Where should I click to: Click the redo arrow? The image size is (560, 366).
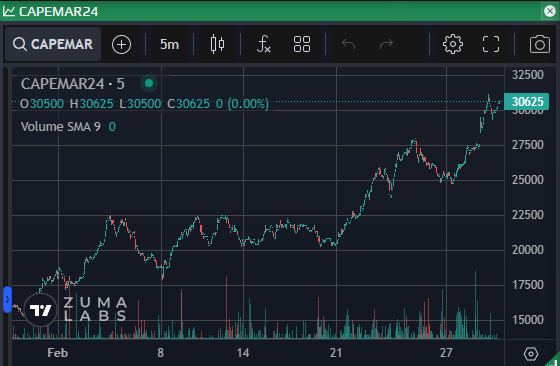coord(386,44)
